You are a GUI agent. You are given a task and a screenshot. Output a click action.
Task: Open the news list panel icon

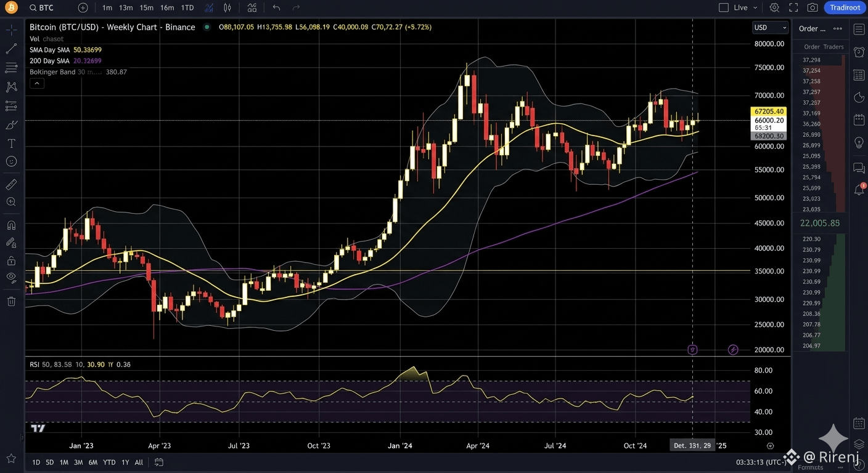click(859, 75)
